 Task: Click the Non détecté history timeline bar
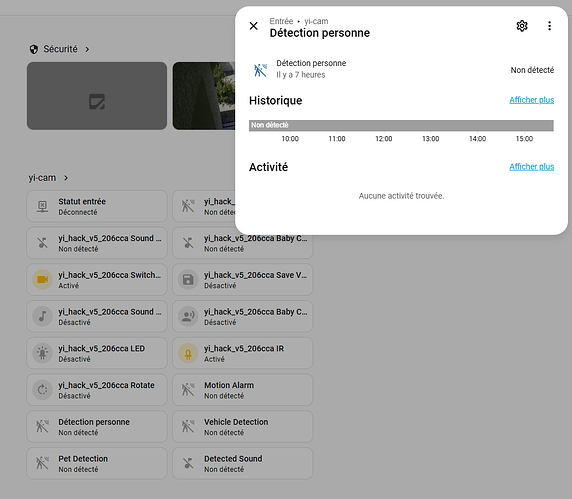click(401, 125)
